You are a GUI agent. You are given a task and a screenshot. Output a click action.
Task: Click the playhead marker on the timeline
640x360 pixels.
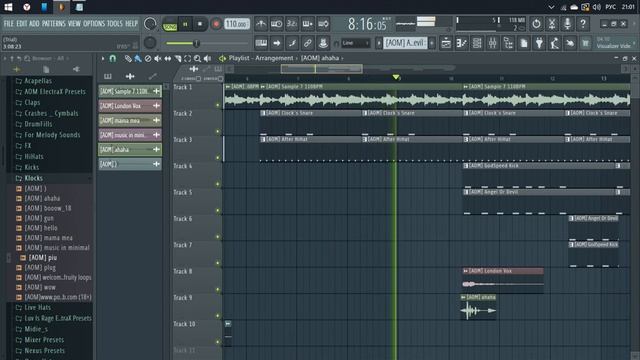[395, 77]
